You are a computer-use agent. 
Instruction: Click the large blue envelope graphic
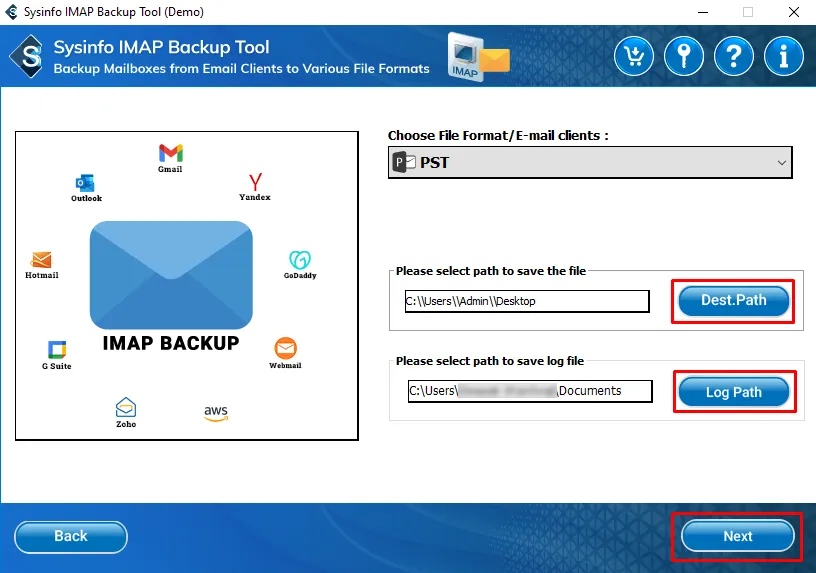tap(171, 275)
